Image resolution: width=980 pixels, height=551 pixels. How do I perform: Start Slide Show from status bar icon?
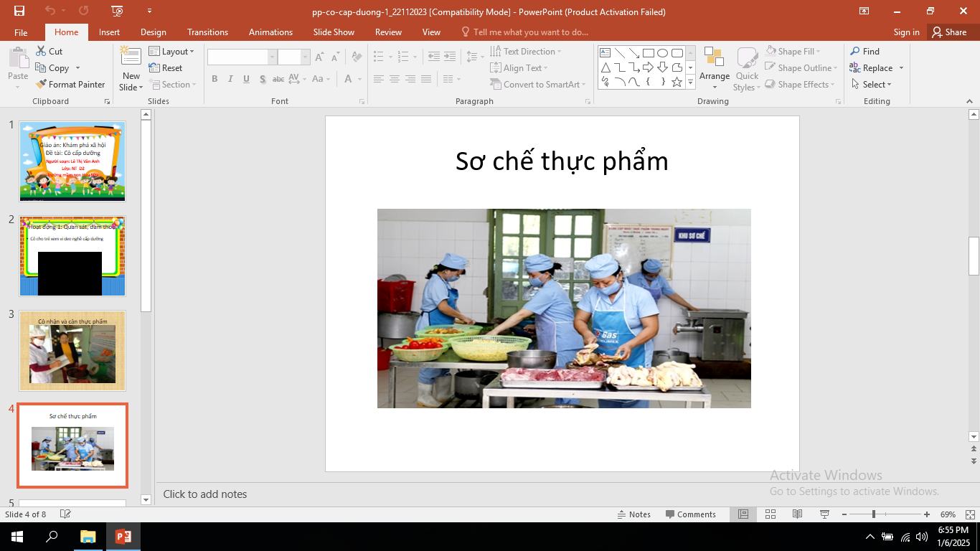pos(824,514)
